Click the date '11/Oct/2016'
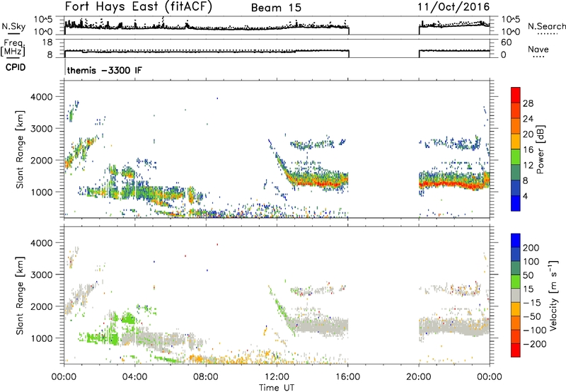Image resolution: width=566 pixels, height=392 pixels. (454, 7)
